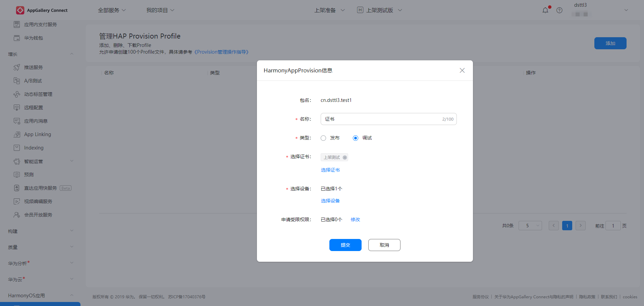Open 动态标签管理 sidebar icon

[x=17, y=94]
